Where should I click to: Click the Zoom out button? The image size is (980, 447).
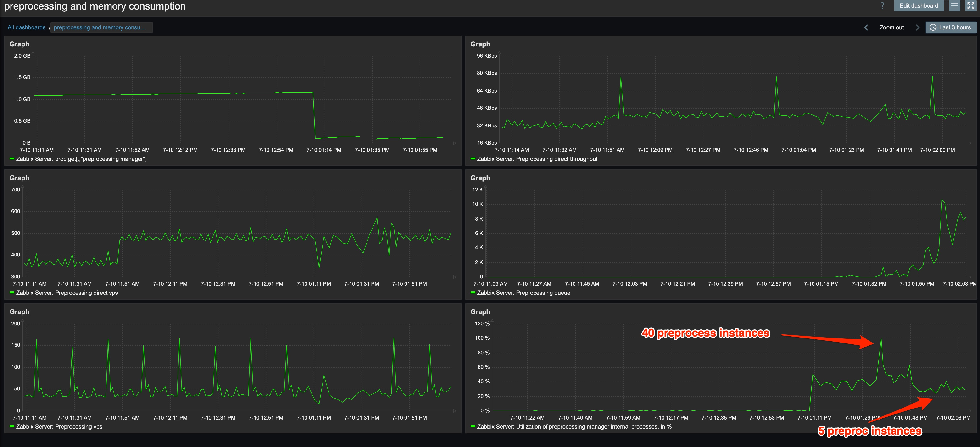coord(891,27)
